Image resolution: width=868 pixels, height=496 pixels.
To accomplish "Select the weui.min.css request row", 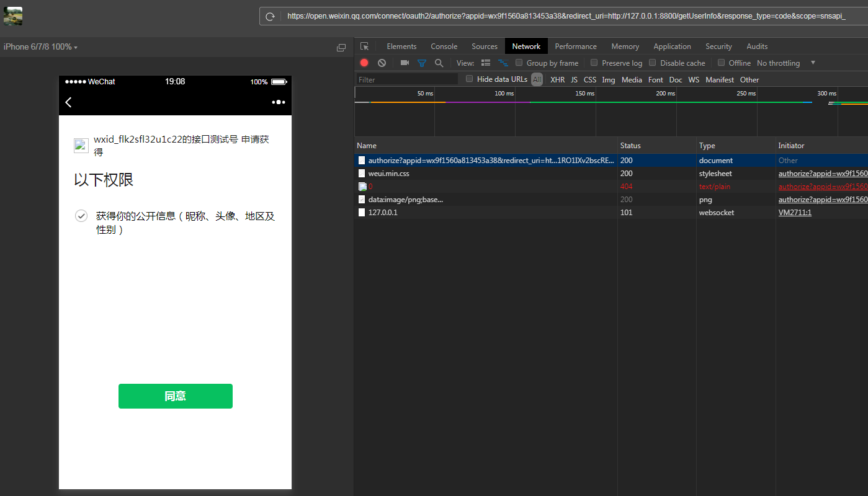I will [x=611, y=174].
